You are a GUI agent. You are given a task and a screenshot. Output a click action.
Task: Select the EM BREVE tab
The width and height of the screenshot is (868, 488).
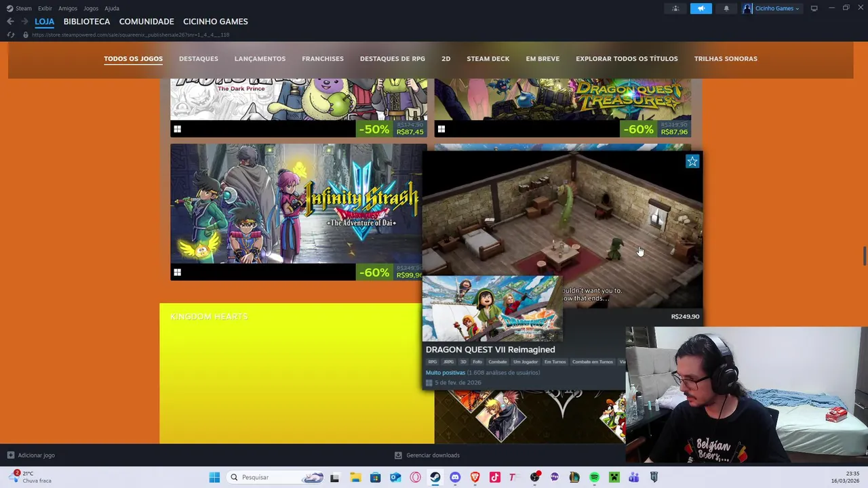point(542,59)
